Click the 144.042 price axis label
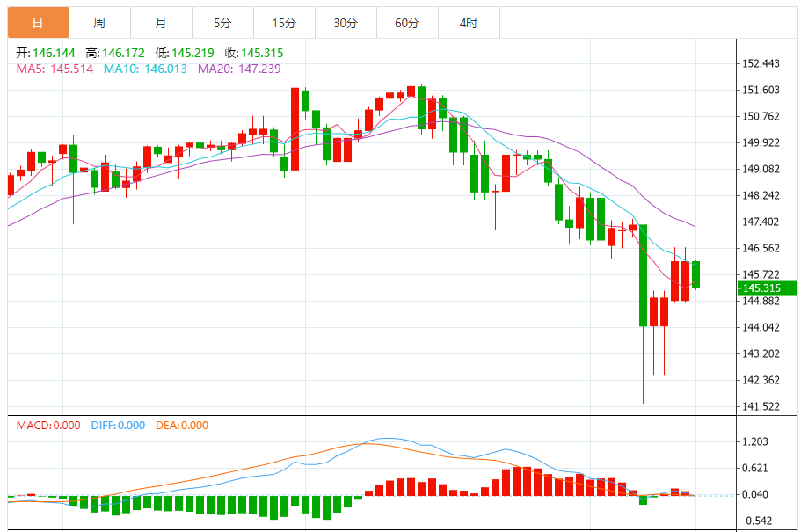 point(761,327)
